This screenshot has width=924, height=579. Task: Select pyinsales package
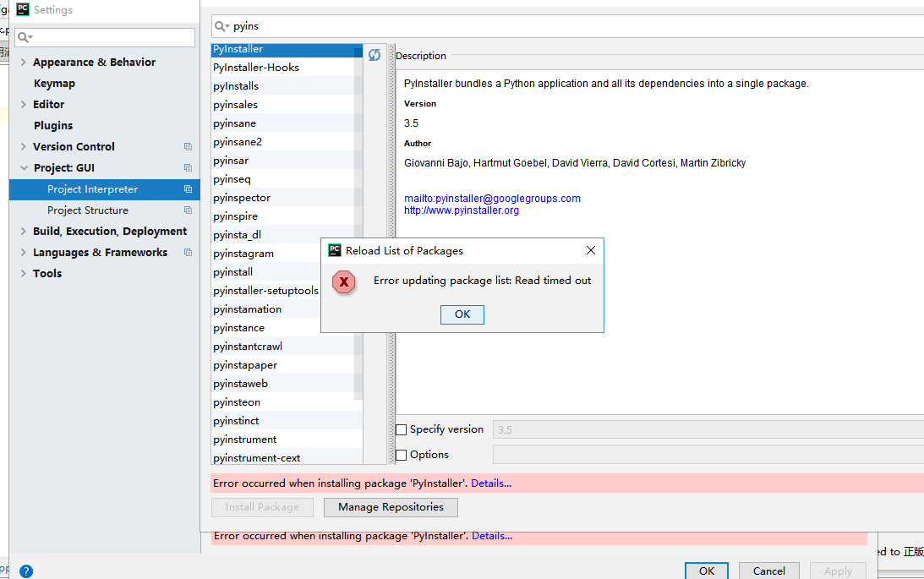(x=287, y=105)
